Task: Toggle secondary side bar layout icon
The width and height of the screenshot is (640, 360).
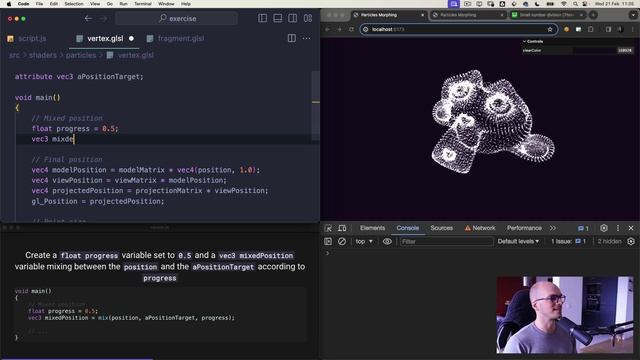Action: coord(293,18)
